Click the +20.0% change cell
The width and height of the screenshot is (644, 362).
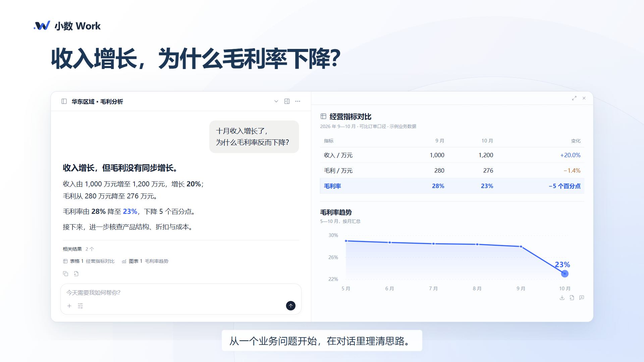(570, 155)
